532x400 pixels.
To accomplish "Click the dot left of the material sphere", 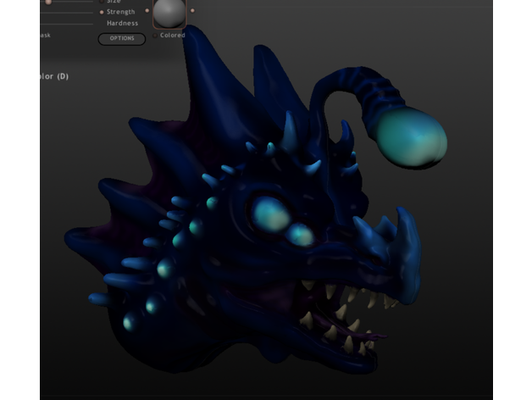I will coord(147,11).
